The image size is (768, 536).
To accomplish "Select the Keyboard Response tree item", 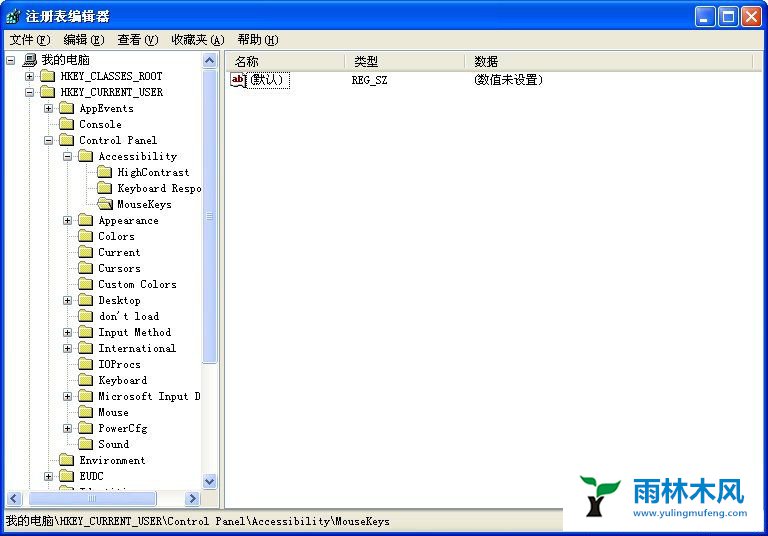I will click(158, 188).
